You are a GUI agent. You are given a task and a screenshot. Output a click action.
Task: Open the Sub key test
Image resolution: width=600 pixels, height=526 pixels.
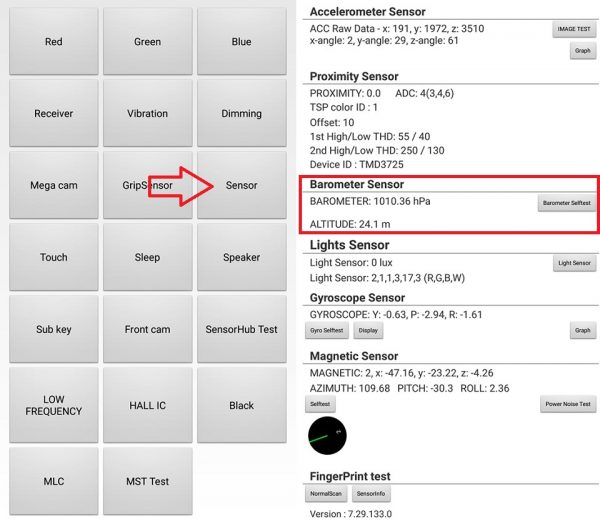(54, 329)
